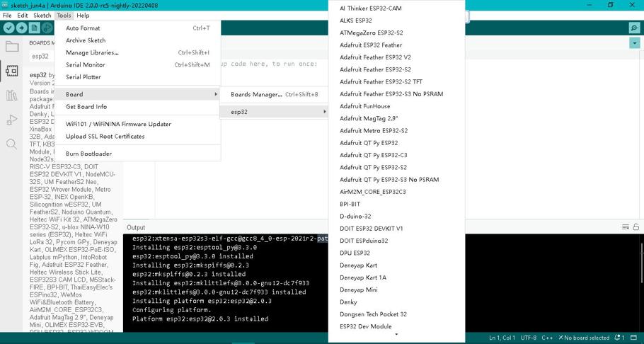Image resolution: width=644 pixels, height=344 pixels.
Task: Open the tab options dropdown arrow
Action: (x=635, y=43)
